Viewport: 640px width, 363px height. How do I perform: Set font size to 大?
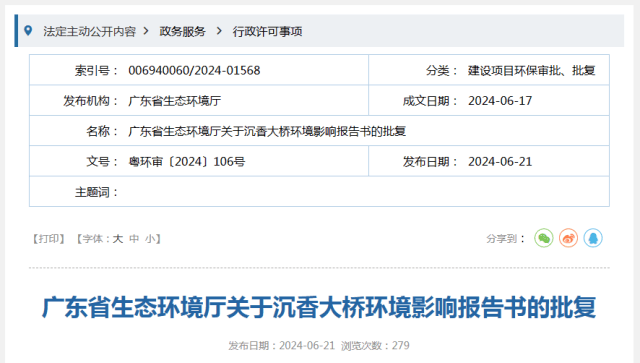pos(118,238)
